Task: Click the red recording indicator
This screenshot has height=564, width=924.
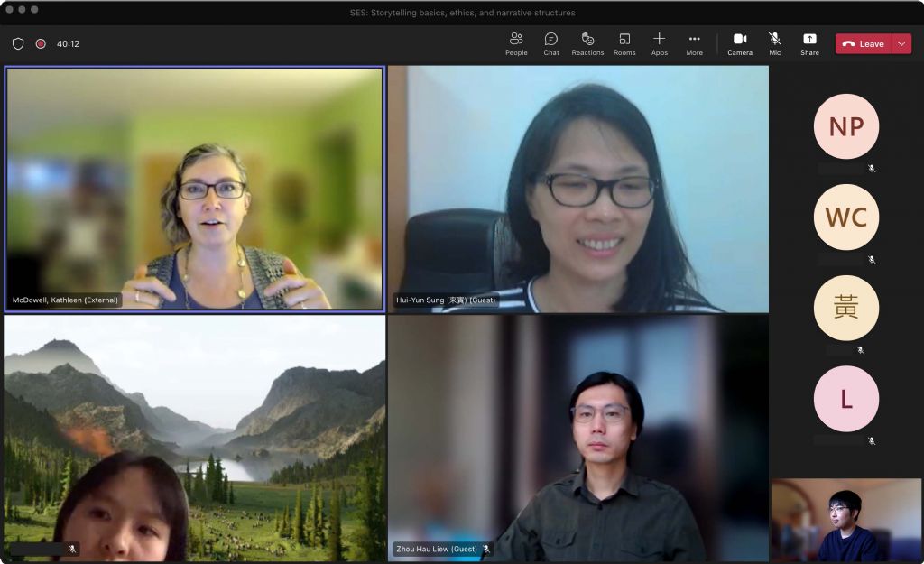Action: point(41,43)
